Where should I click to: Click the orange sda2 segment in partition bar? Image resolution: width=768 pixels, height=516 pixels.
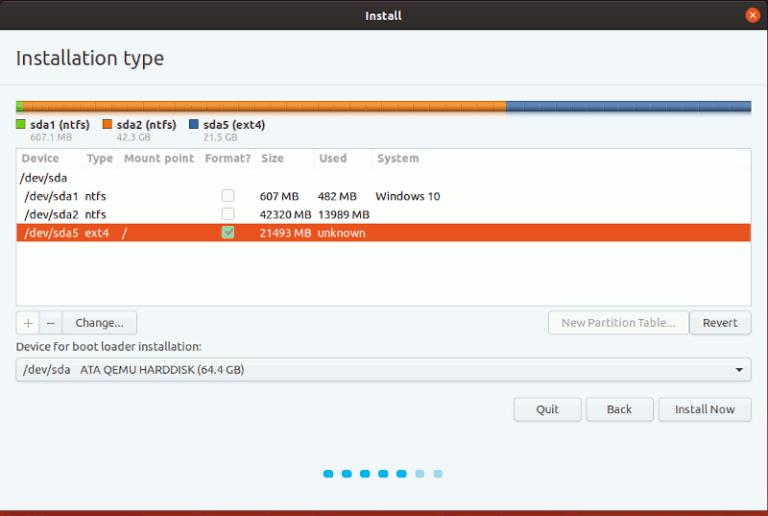(x=264, y=107)
